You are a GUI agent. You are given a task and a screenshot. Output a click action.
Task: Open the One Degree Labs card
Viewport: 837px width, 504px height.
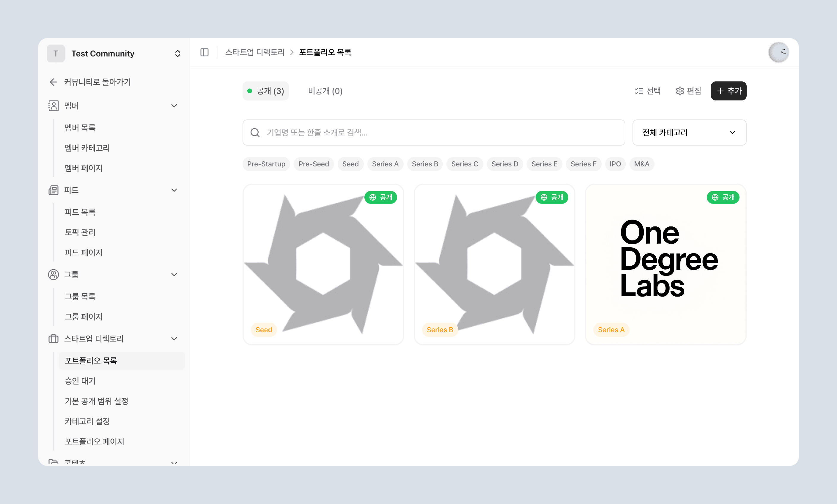click(665, 264)
